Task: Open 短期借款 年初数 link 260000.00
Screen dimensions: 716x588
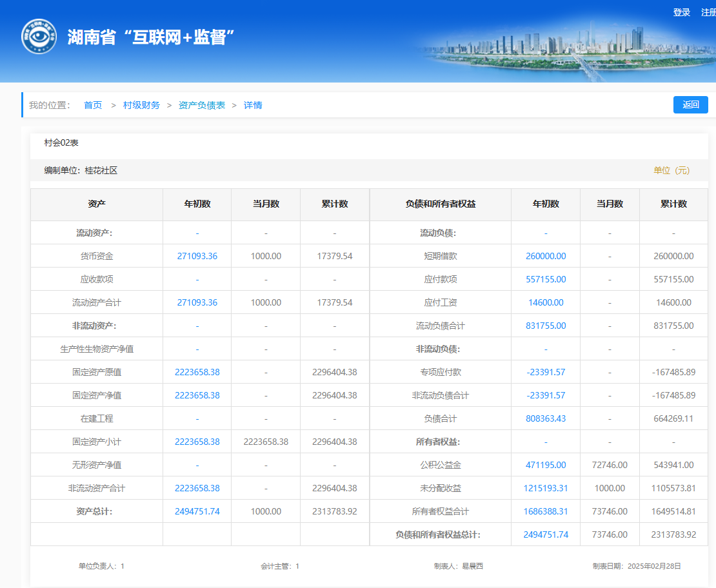Action: click(546, 256)
